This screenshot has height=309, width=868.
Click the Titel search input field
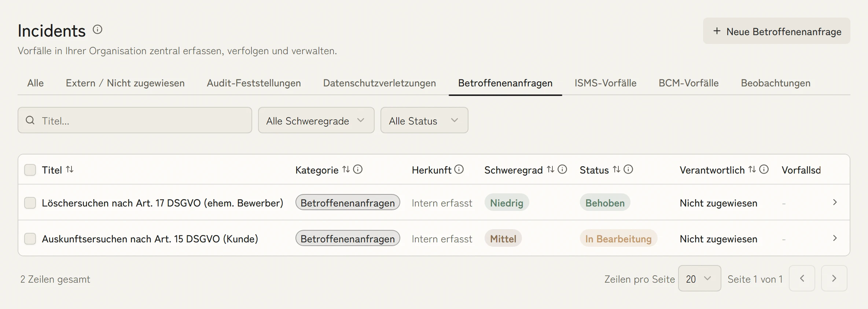tap(135, 120)
